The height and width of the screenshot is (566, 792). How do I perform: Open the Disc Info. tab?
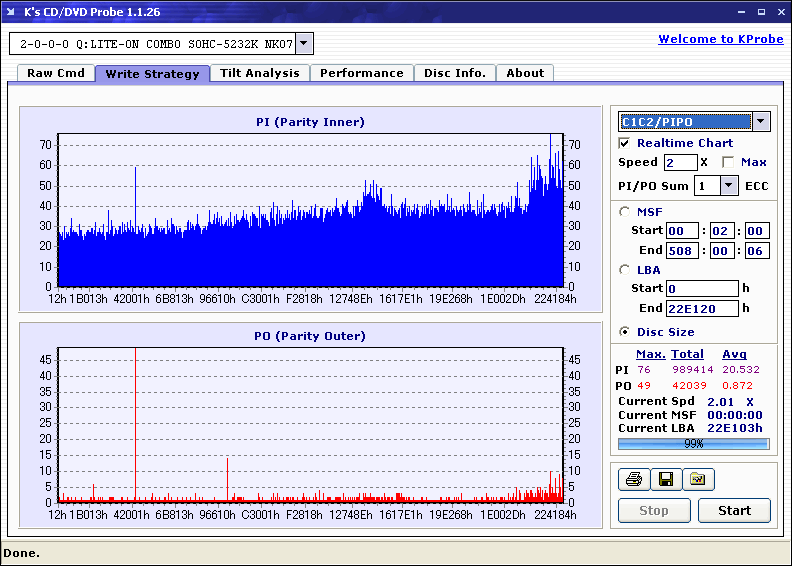click(x=455, y=73)
